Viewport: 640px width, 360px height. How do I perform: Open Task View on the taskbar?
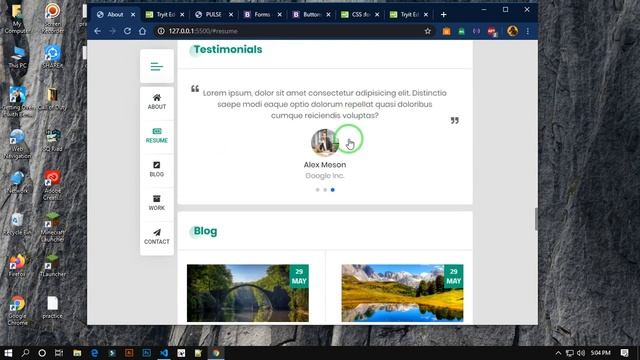tap(59, 353)
